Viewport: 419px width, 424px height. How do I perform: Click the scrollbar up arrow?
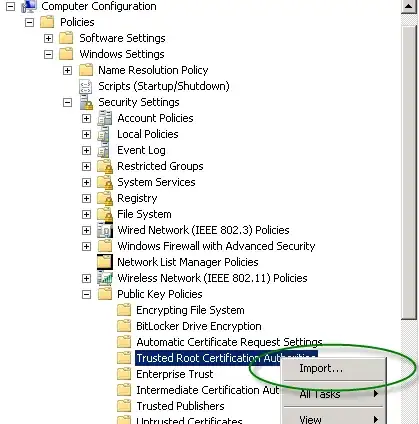click(x=409, y=6)
